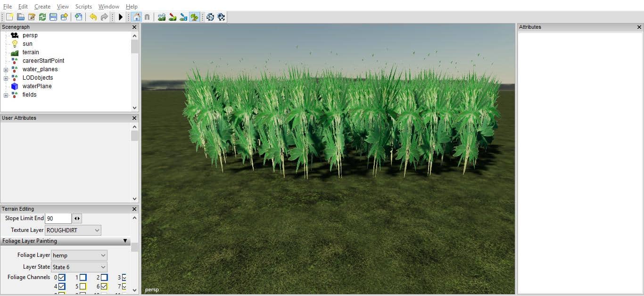Select the terrain texture paint mode icon

pos(173,17)
